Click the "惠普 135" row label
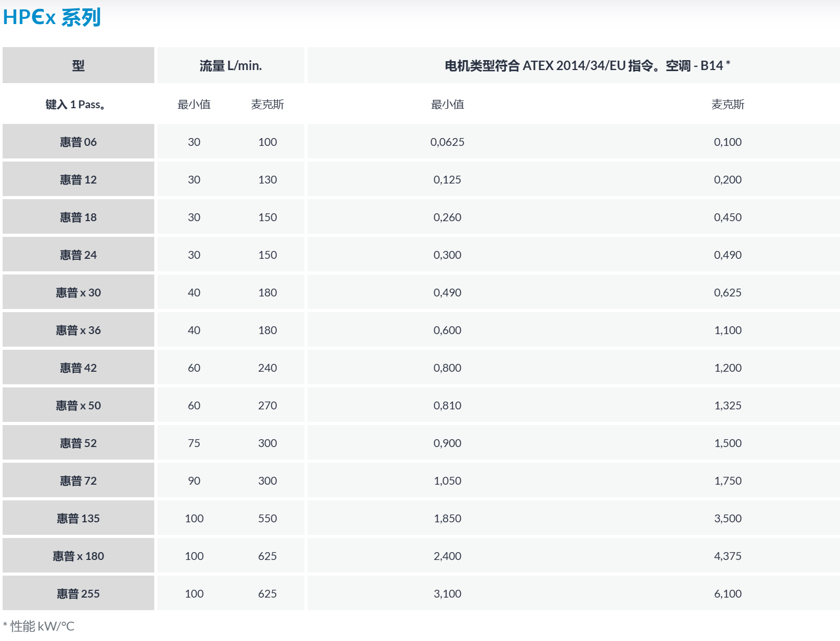The width and height of the screenshot is (840, 641). point(78,518)
